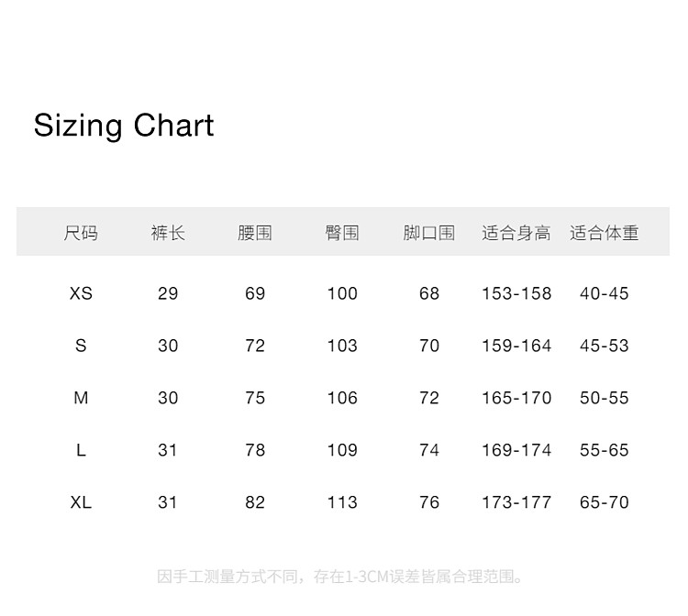Click the measurement error footnote text
Image resolution: width=688 pixels, height=616 pixels.
click(x=342, y=577)
